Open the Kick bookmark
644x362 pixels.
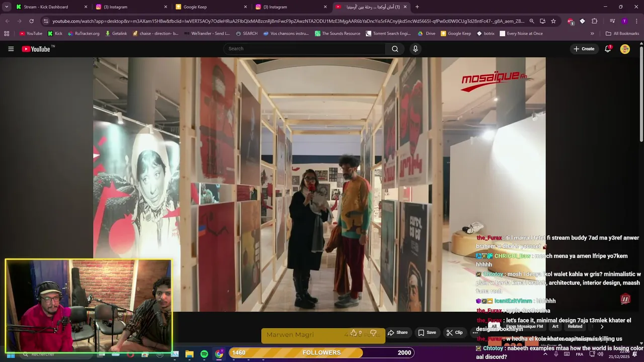55,34
